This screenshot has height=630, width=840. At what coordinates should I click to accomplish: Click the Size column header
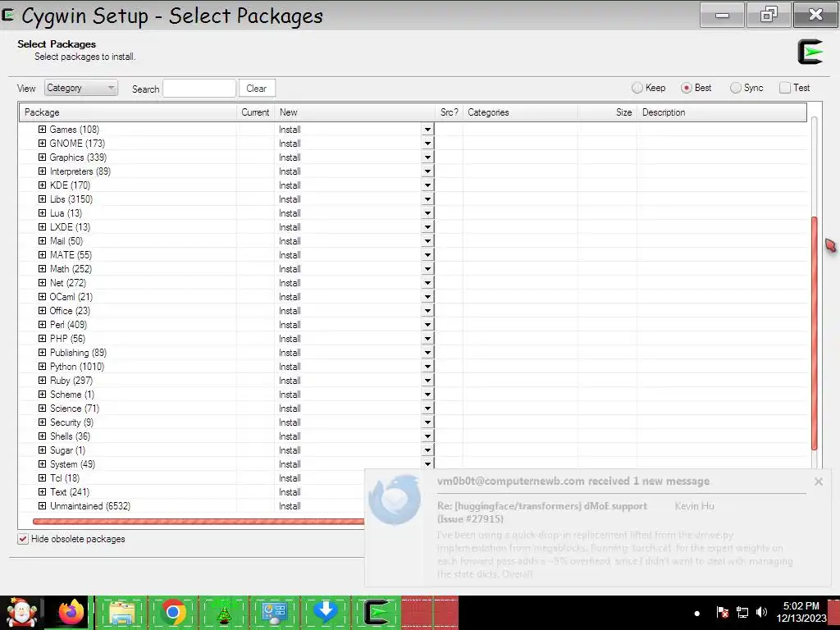pyautogui.click(x=608, y=112)
